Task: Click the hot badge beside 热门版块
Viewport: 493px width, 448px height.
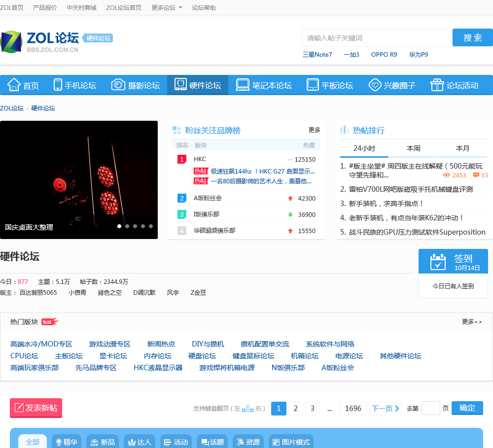Action: coord(50,321)
